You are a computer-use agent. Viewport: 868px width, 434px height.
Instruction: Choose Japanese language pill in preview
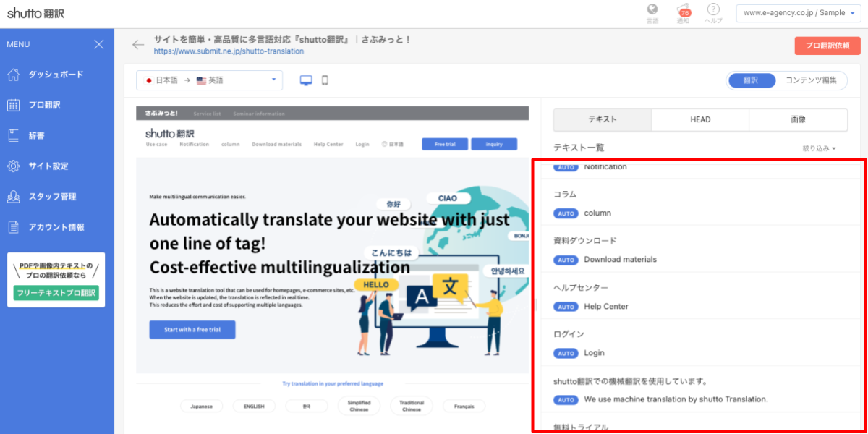(x=202, y=407)
